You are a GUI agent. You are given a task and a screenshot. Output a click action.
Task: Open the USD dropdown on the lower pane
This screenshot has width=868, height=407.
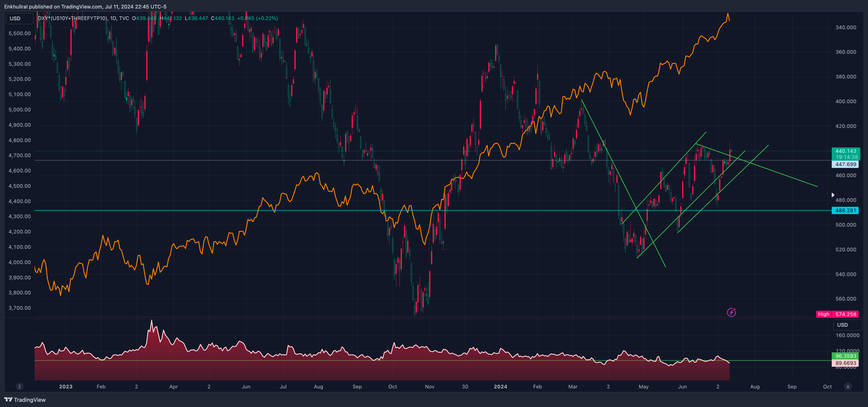point(847,325)
